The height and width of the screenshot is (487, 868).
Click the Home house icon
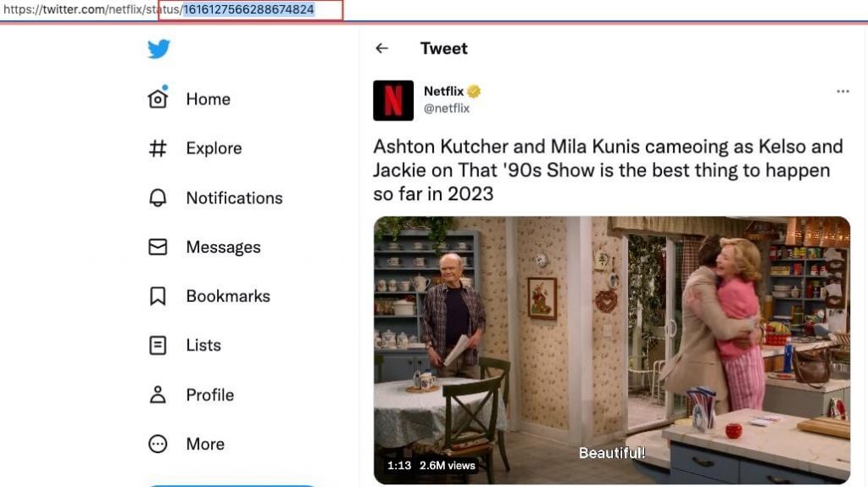158,98
